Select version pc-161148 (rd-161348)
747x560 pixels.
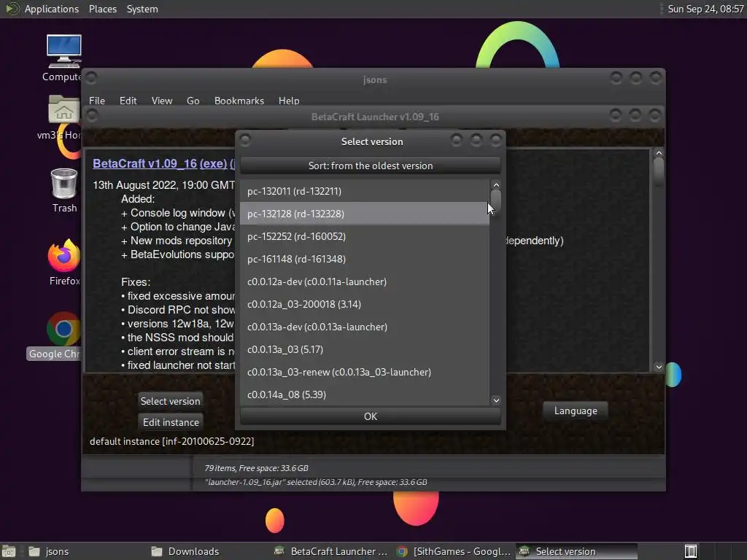(365, 259)
